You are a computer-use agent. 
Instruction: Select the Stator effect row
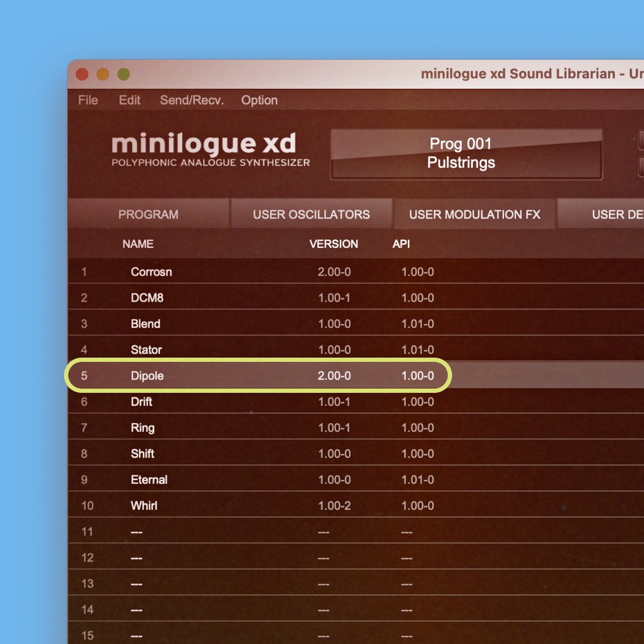click(x=356, y=349)
